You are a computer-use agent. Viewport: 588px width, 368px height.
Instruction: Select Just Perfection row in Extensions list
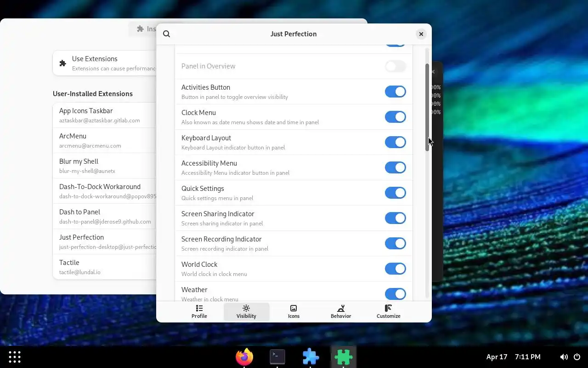point(105,241)
